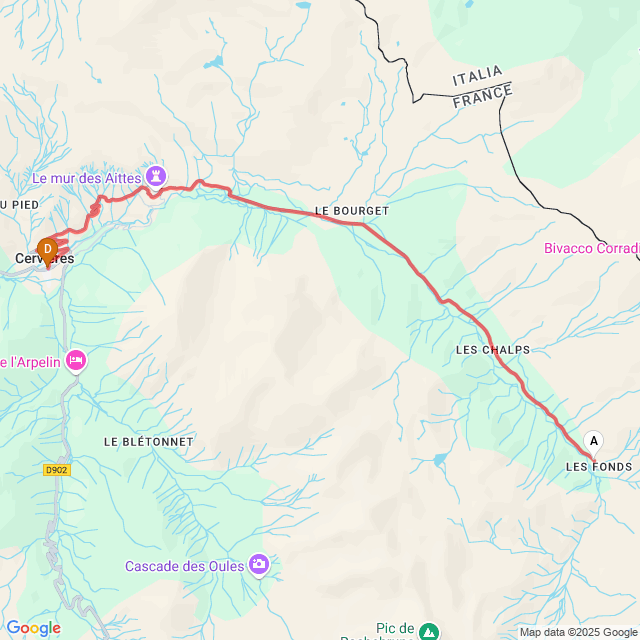
Task: Click the Bivacco Corradi place label
Action: [592, 248]
